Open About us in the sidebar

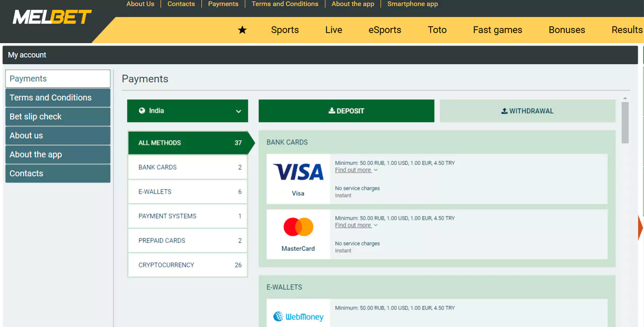coord(58,136)
